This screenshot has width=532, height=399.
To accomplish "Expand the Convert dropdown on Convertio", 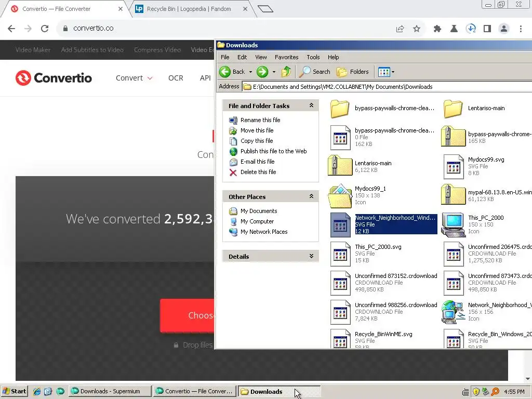I will pos(134,78).
